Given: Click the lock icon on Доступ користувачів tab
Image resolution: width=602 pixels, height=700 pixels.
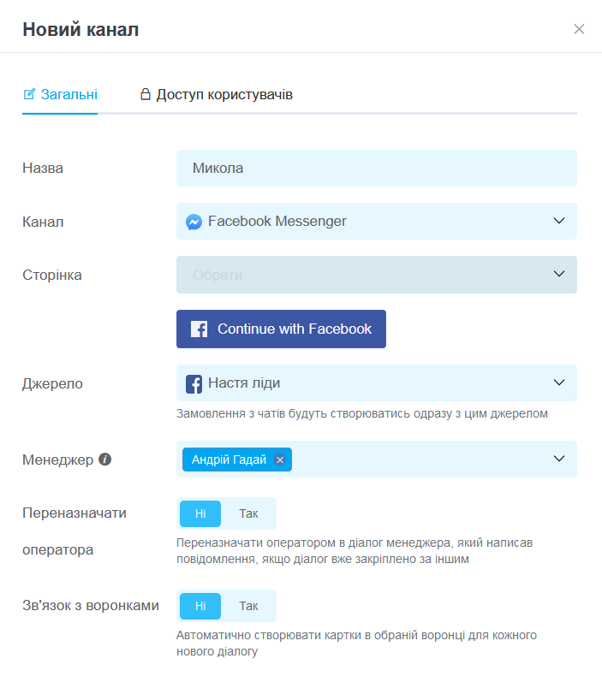Looking at the screenshot, I should (146, 94).
